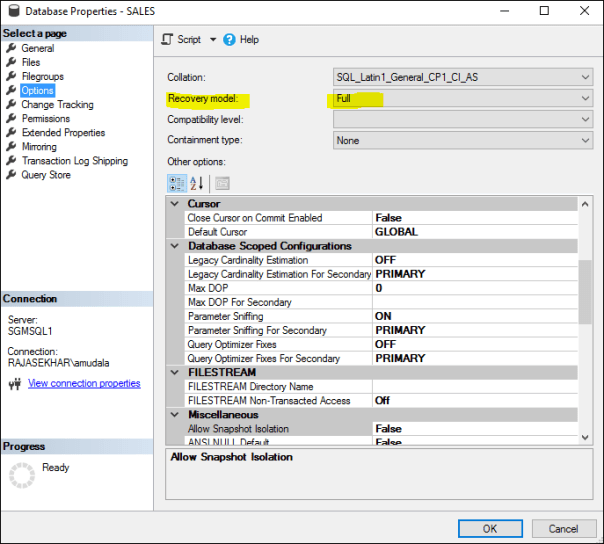Open the Script dropdown arrow
Image resolution: width=604 pixels, height=544 pixels.
(x=213, y=40)
